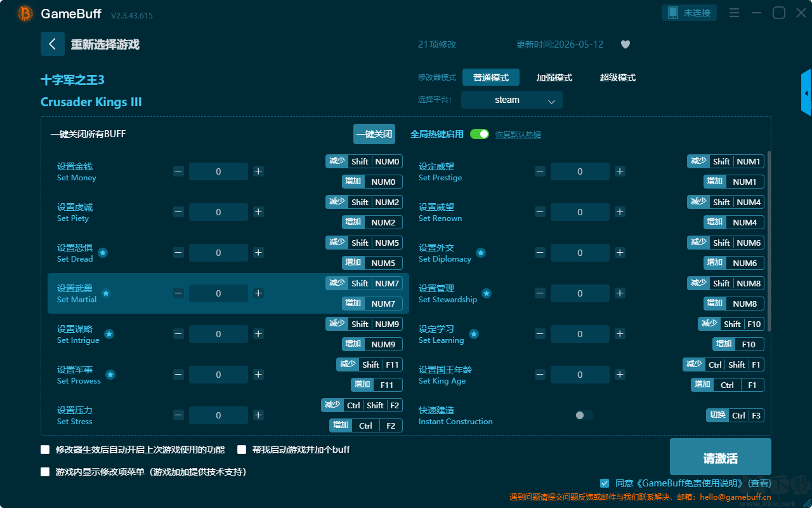Decrease Set Diplomacy with minus button
This screenshot has height=508, width=812.
coord(540,253)
